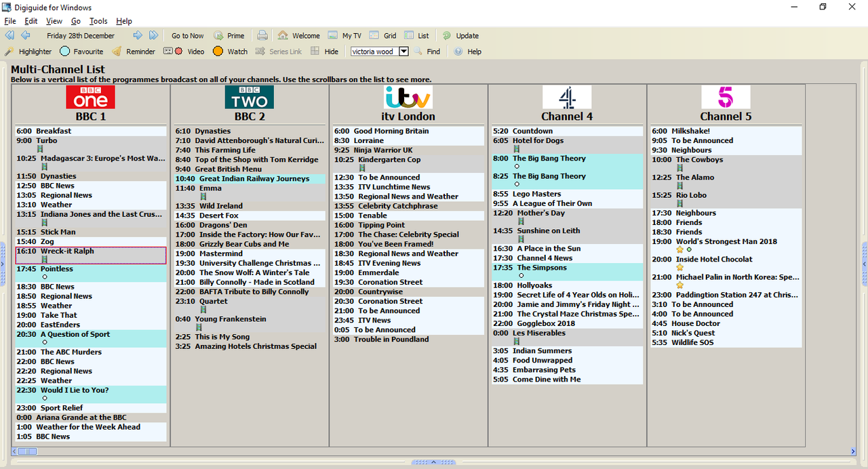Open the search term dropdown arrow
The width and height of the screenshot is (868, 469).
[x=403, y=52]
